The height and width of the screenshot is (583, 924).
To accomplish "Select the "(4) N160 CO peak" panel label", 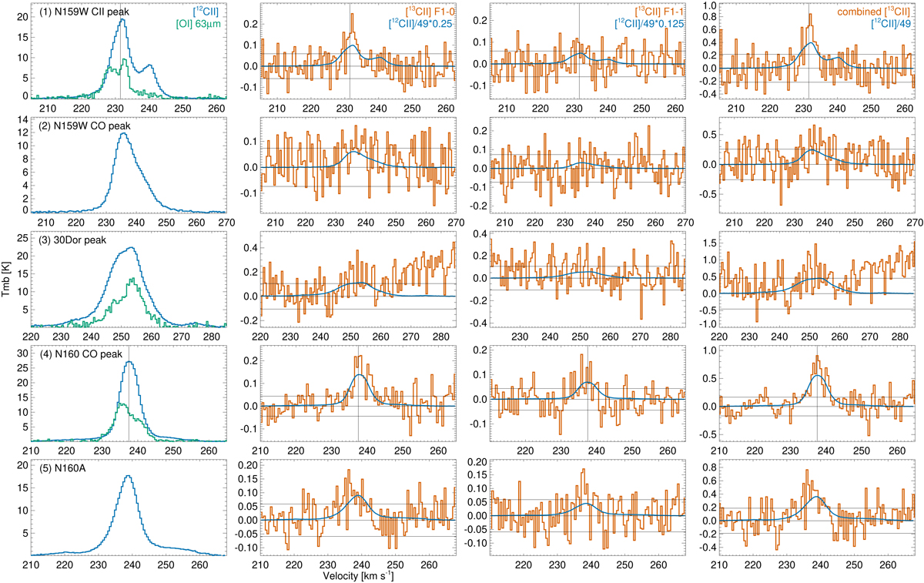I will (79, 355).
